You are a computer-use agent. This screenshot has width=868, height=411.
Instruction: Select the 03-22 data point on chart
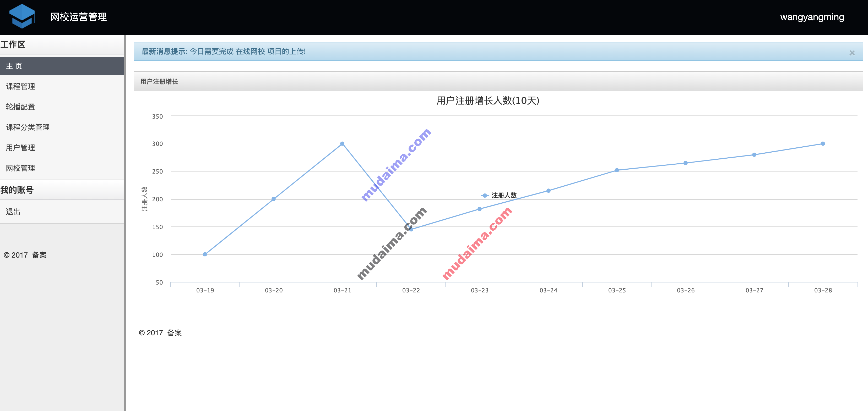point(411,229)
